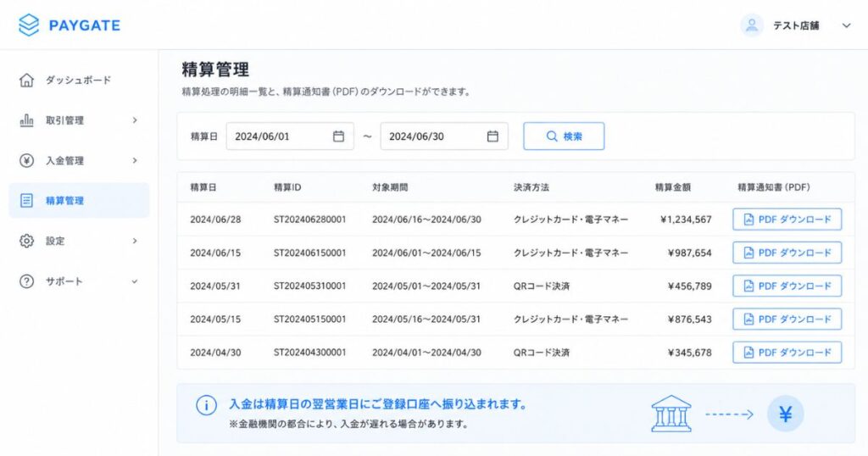Download PDF for ST202406150001
Image resolution: width=868 pixels, height=456 pixels.
[x=787, y=253]
